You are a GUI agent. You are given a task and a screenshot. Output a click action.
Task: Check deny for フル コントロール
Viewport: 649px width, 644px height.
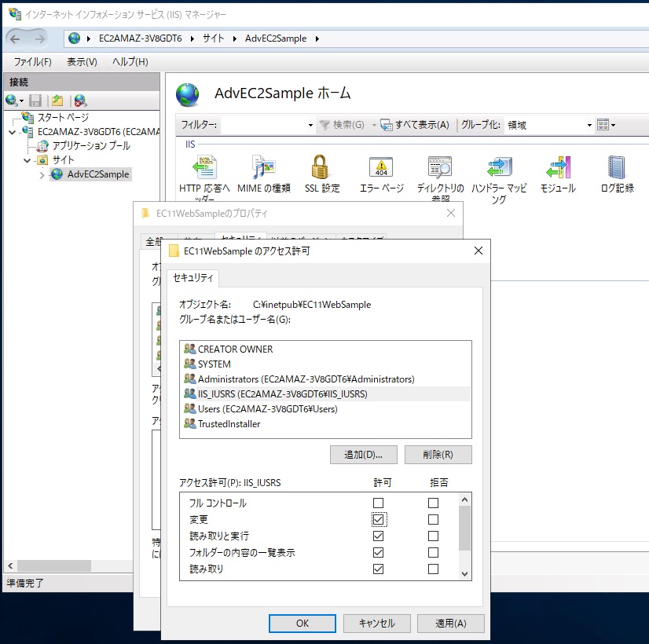434,503
